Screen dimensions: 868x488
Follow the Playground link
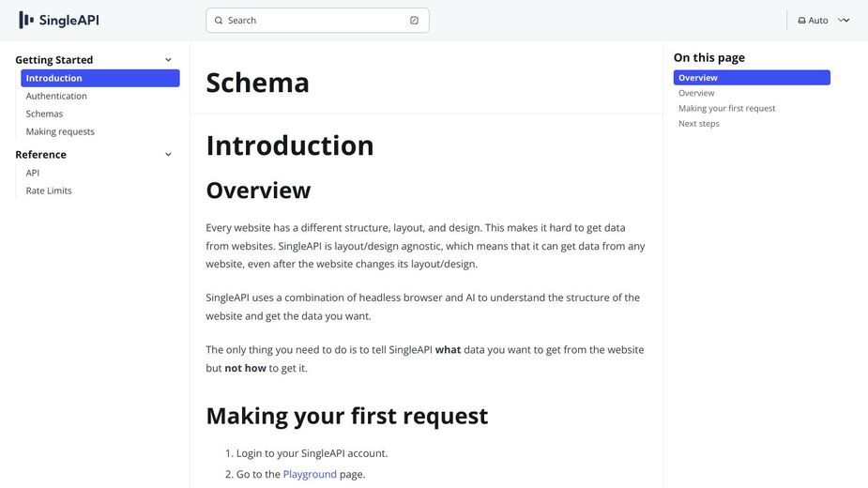tap(310, 474)
